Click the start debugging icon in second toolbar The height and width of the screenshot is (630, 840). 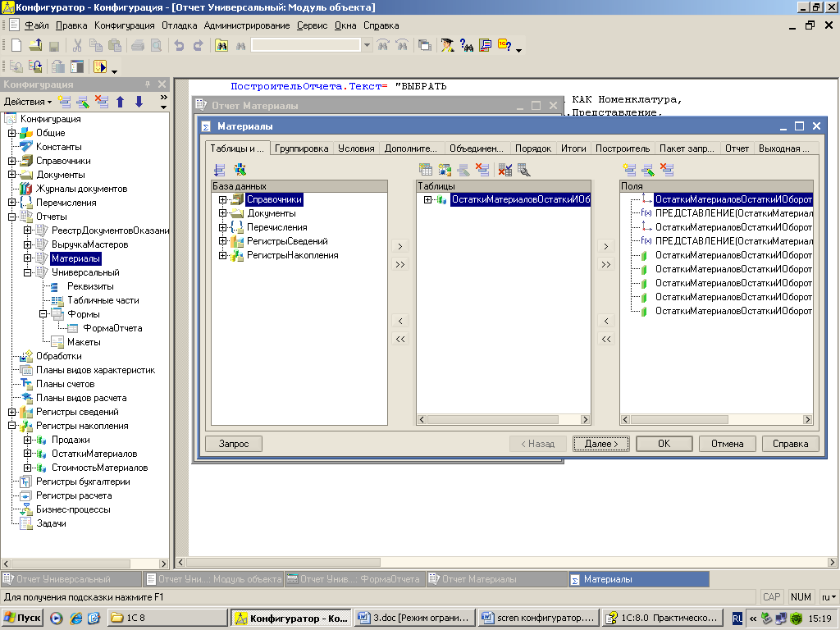click(x=101, y=67)
